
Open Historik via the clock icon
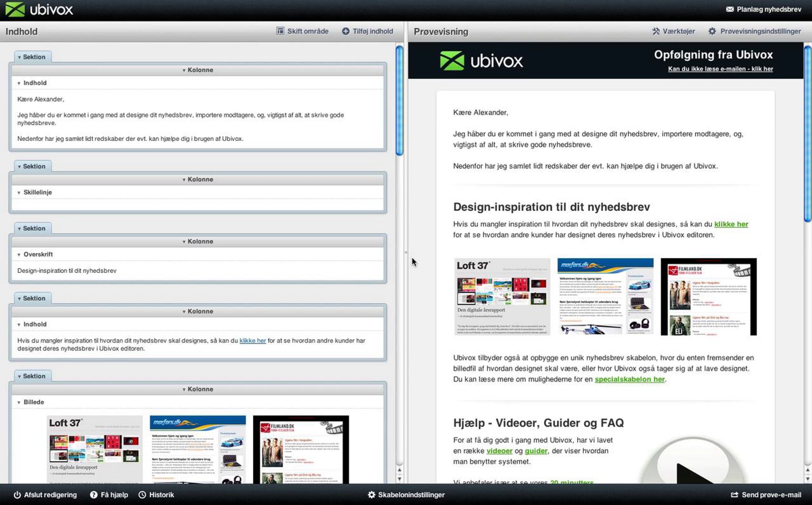[x=142, y=495]
